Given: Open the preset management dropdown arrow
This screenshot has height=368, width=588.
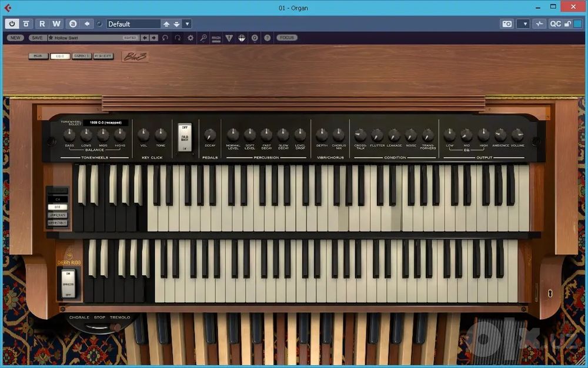Looking at the screenshot, I should point(187,24).
